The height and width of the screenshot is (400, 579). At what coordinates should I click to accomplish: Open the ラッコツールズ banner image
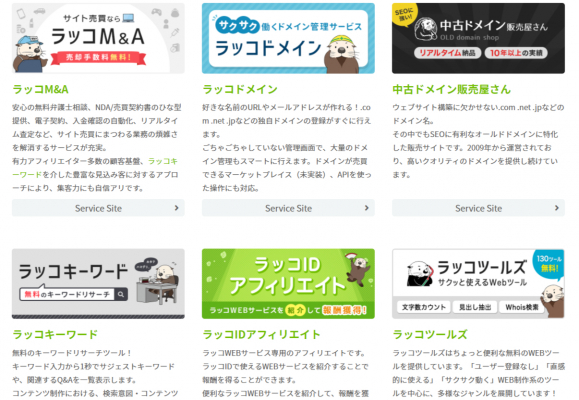click(x=478, y=284)
